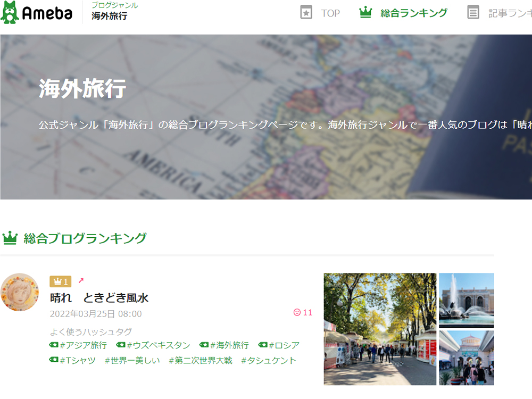Select the #世界一美しい hashtag

point(132,361)
